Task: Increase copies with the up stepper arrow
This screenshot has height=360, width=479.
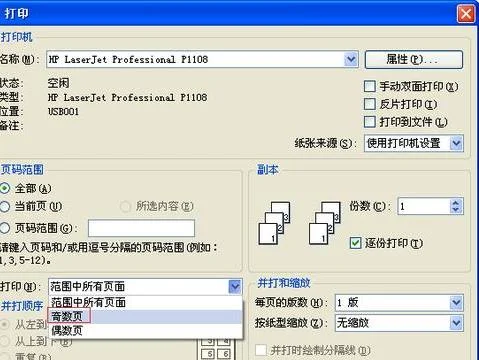Action: click(456, 202)
